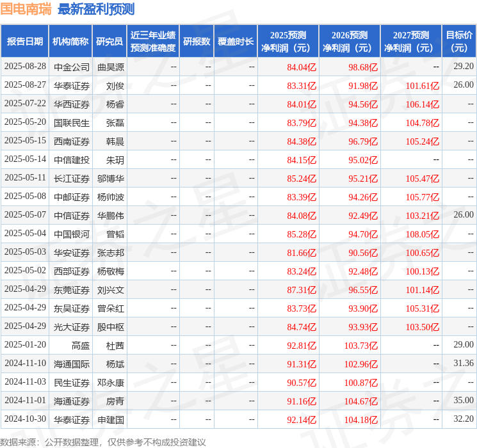Image resolution: width=477 pixels, height=448 pixels.
Task: Select the 近三年业绩预测准确度 column header
Action: coord(152,41)
